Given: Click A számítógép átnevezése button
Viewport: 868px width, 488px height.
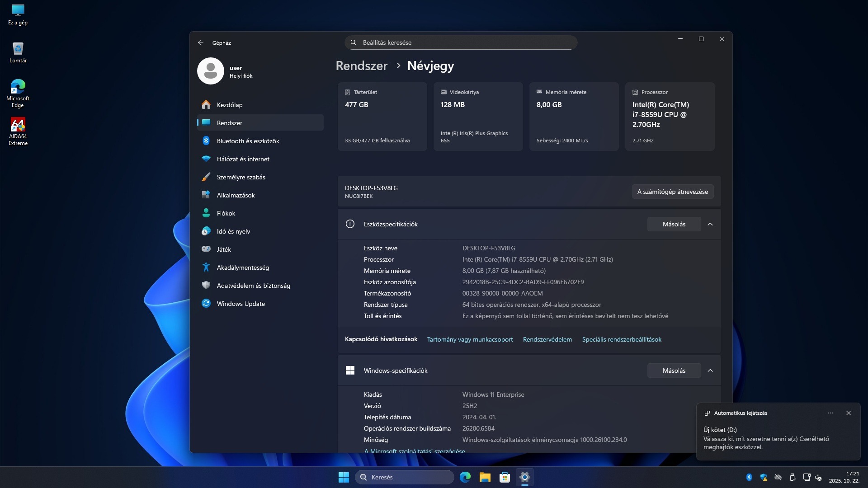Looking at the screenshot, I should pos(673,192).
